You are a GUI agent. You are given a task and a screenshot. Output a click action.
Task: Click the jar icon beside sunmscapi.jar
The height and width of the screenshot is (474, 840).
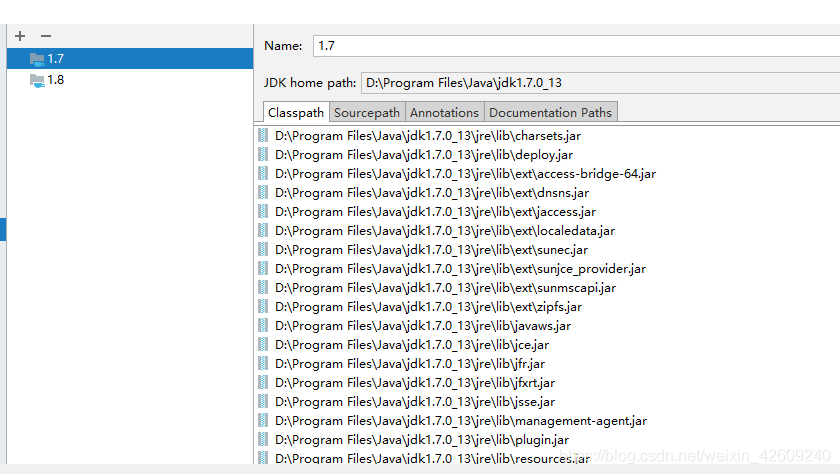tap(263, 288)
